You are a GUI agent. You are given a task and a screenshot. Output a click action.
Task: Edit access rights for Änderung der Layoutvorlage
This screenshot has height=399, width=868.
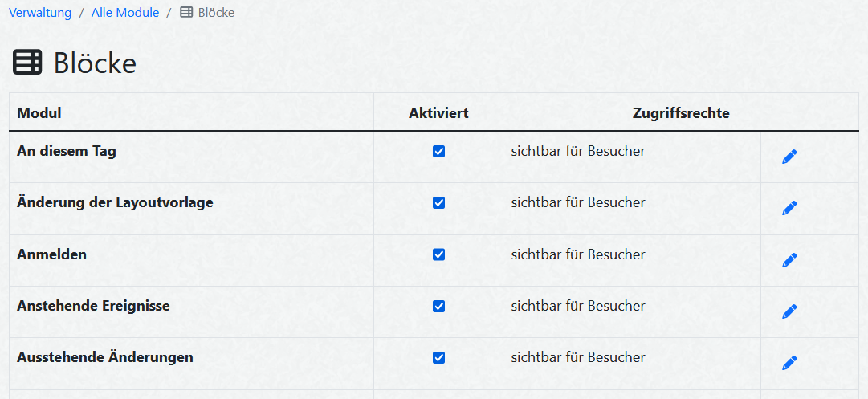(789, 208)
